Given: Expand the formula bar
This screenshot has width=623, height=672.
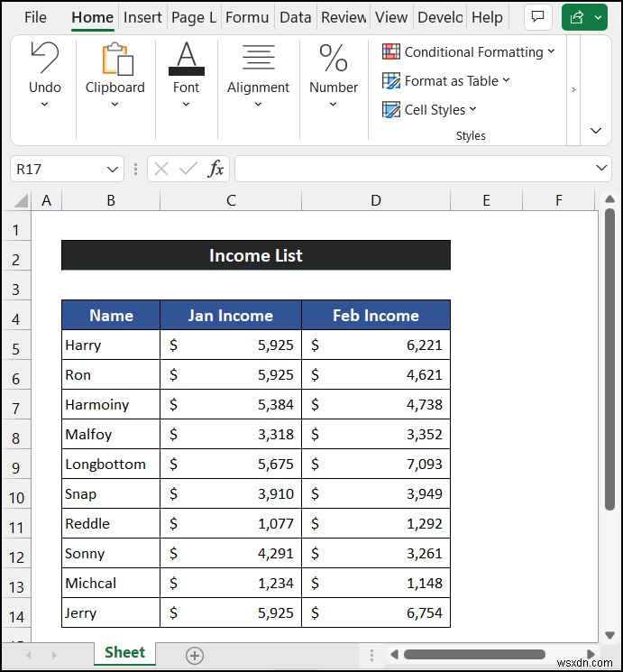Looking at the screenshot, I should [602, 169].
